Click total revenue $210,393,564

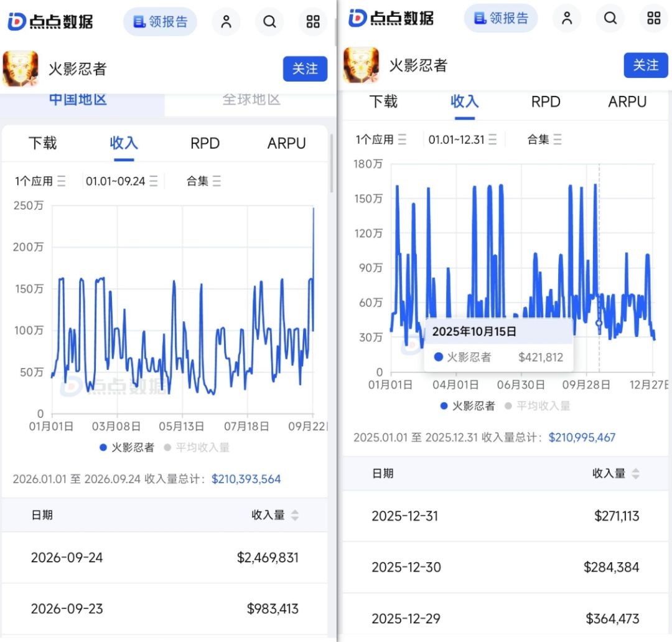[246, 479]
